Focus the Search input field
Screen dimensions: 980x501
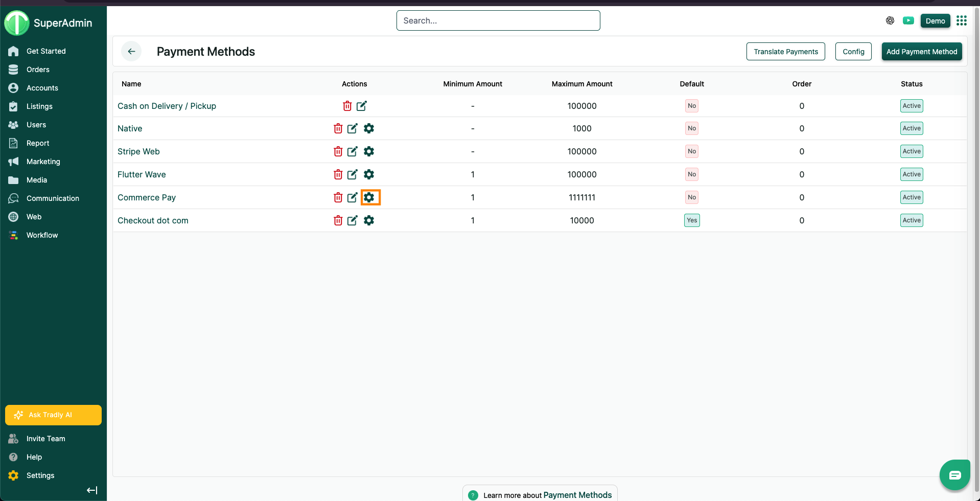coord(498,20)
